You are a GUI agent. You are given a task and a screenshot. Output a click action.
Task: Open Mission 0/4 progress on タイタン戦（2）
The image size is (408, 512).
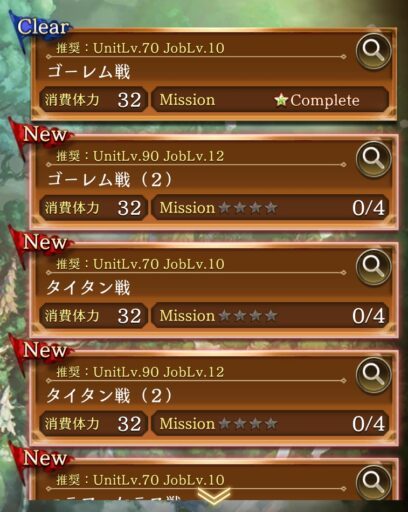coord(270,424)
